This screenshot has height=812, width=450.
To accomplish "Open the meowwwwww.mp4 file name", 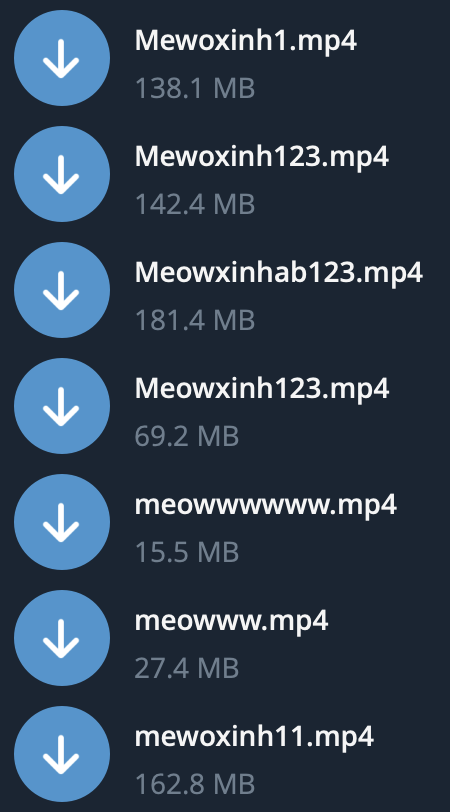I will click(x=266, y=505).
